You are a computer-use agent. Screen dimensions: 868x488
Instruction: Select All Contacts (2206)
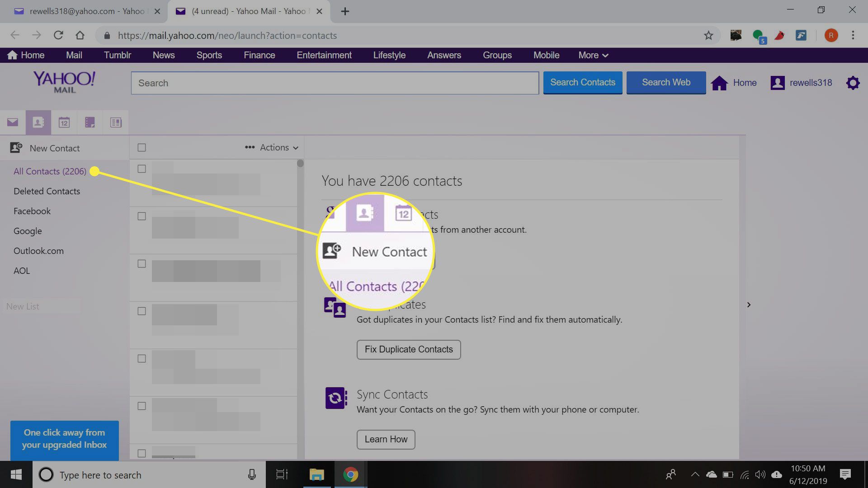point(50,171)
